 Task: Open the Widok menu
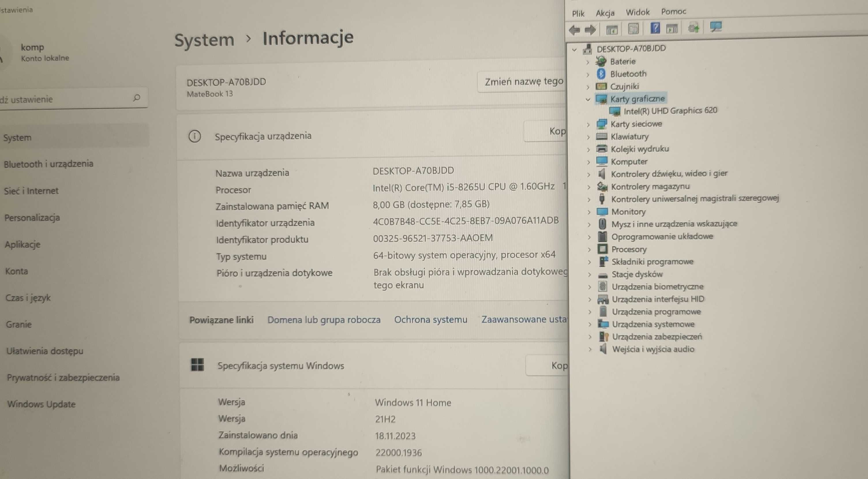(638, 12)
